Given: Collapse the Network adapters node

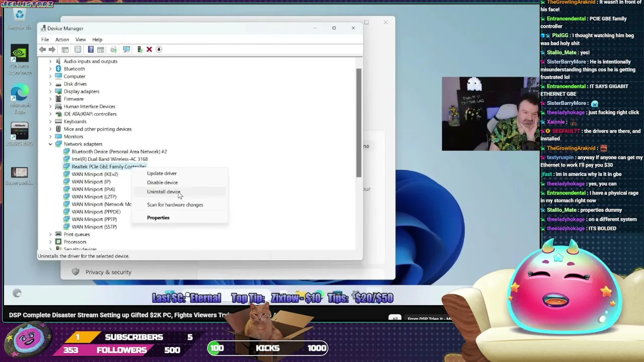Looking at the screenshot, I should coord(50,144).
